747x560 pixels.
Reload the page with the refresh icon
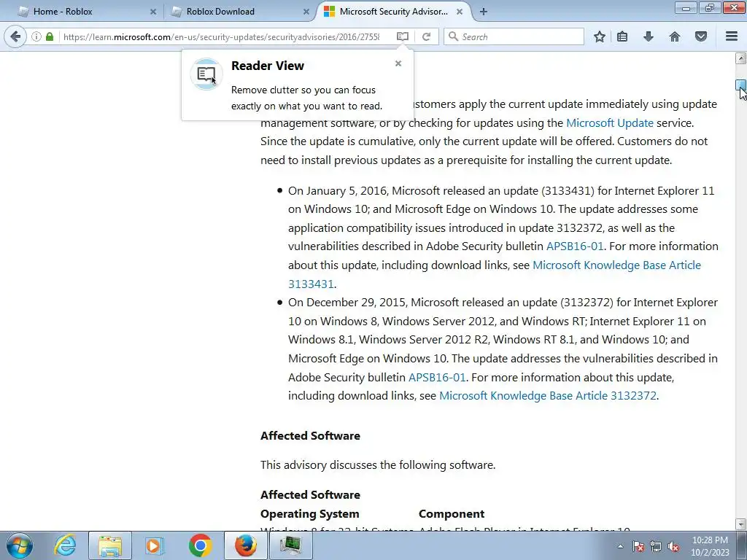click(426, 36)
